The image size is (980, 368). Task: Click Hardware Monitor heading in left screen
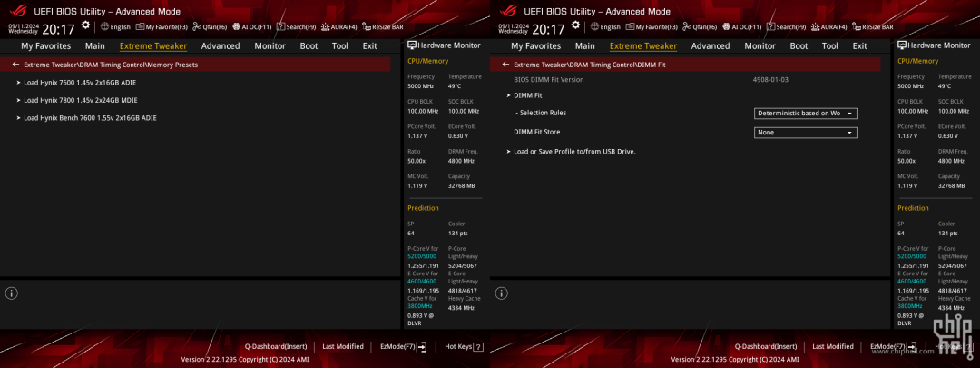[x=445, y=45]
